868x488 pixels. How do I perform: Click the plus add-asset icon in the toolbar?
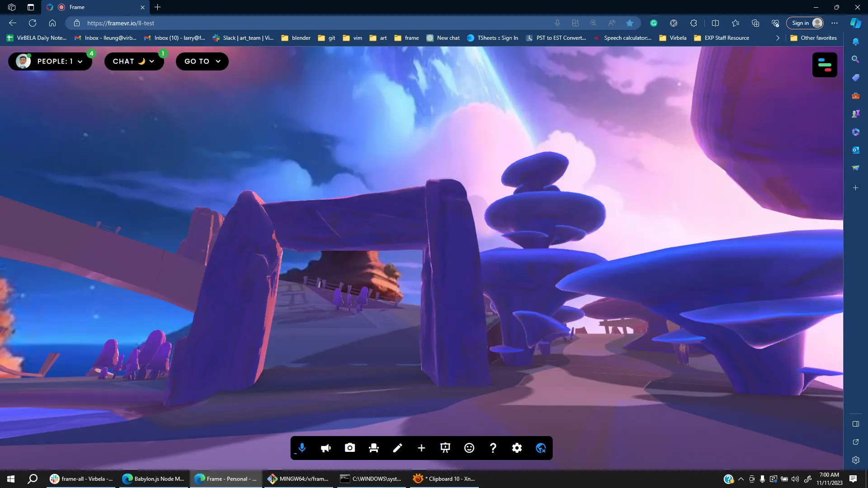tap(421, 448)
